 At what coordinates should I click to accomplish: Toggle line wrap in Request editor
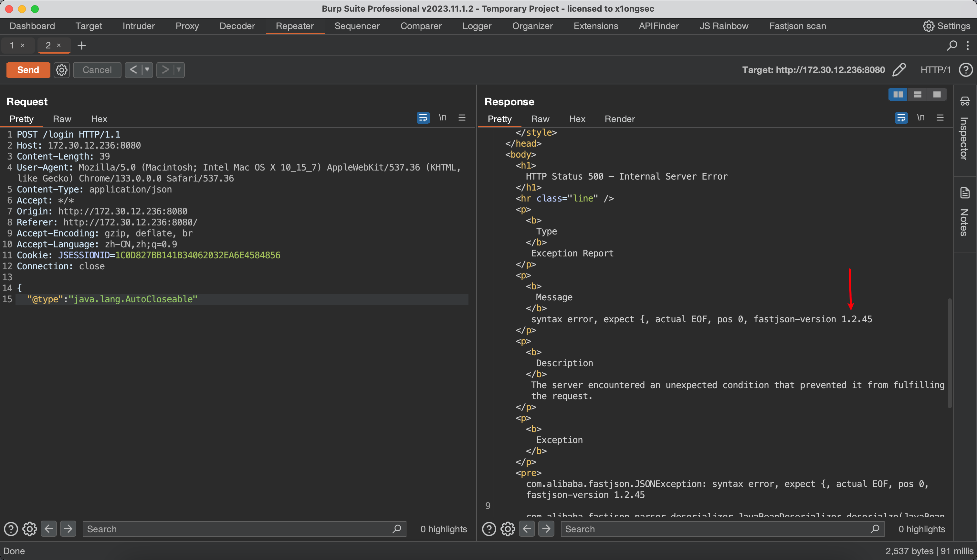pos(423,118)
